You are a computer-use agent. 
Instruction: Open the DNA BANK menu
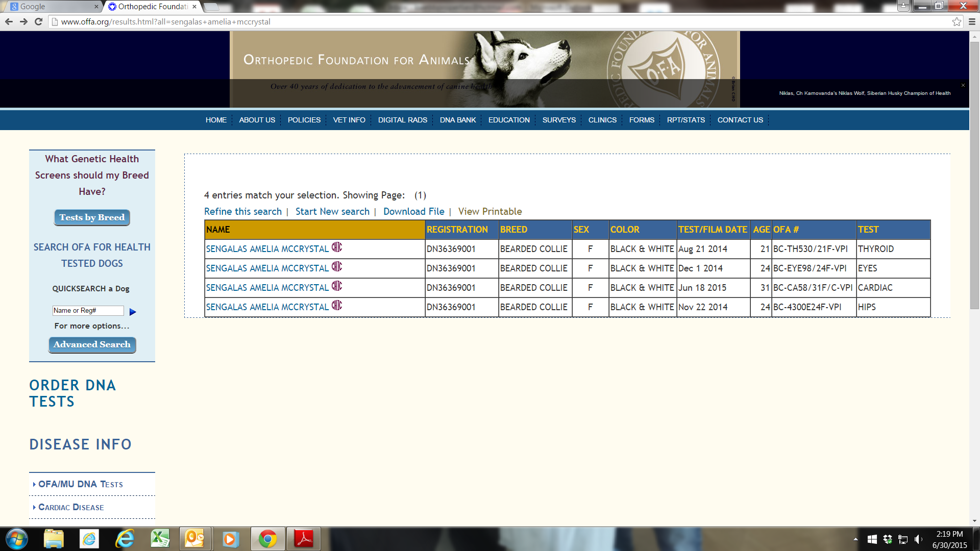[458, 120]
